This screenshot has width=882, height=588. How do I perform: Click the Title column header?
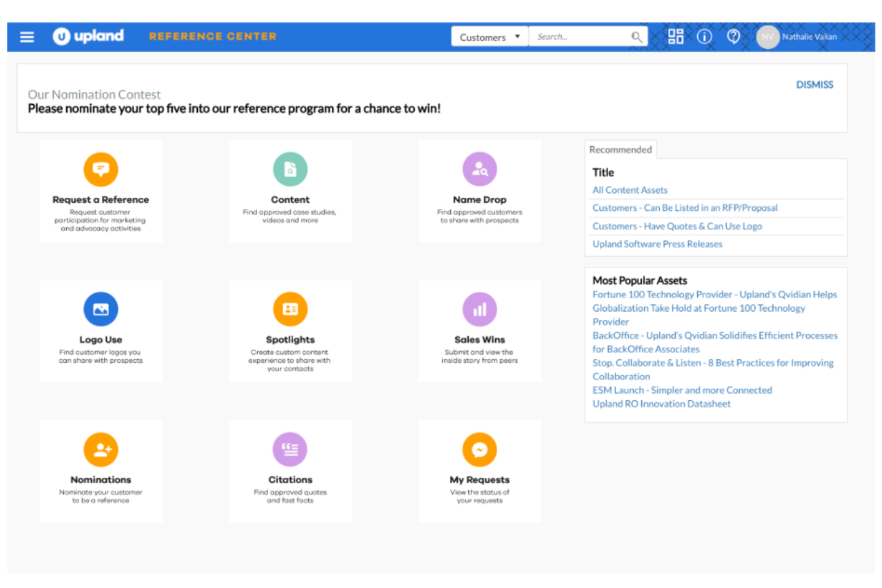[x=603, y=172]
